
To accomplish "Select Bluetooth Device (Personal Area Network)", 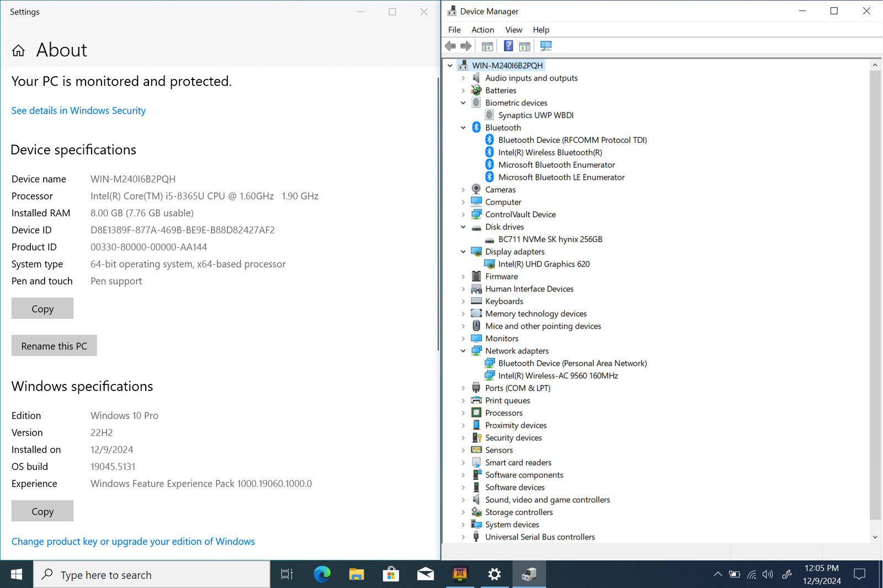I will [572, 363].
